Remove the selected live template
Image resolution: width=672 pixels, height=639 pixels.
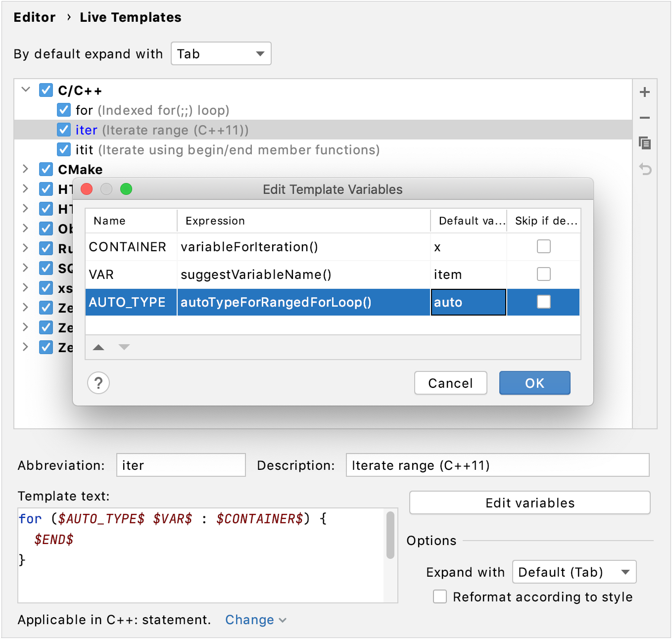click(645, 118)
